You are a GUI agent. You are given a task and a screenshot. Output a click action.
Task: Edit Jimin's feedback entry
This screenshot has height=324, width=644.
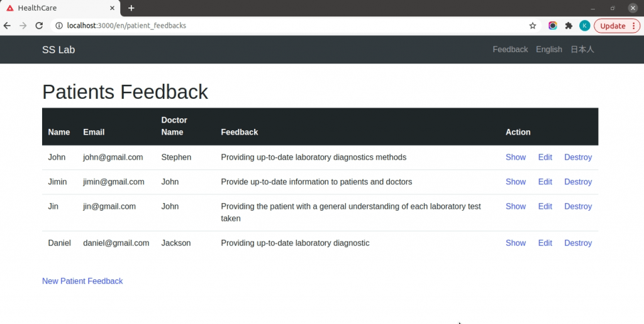[545, 182]
